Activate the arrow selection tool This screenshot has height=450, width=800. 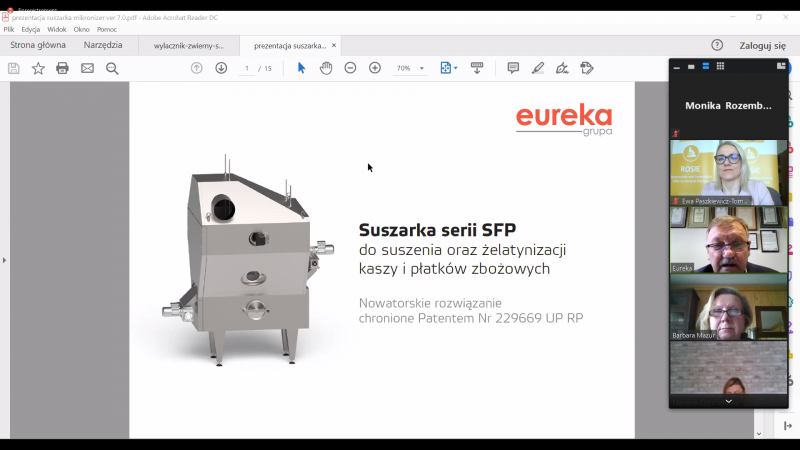pos(301,68)
